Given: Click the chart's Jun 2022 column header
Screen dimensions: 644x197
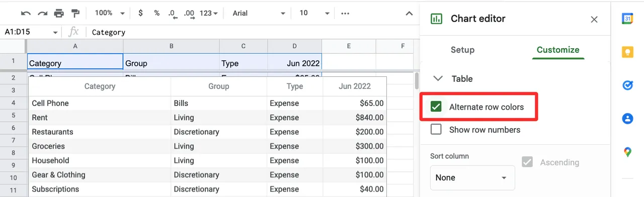Looking at the screenshot, I should click(x=355, y=86).
